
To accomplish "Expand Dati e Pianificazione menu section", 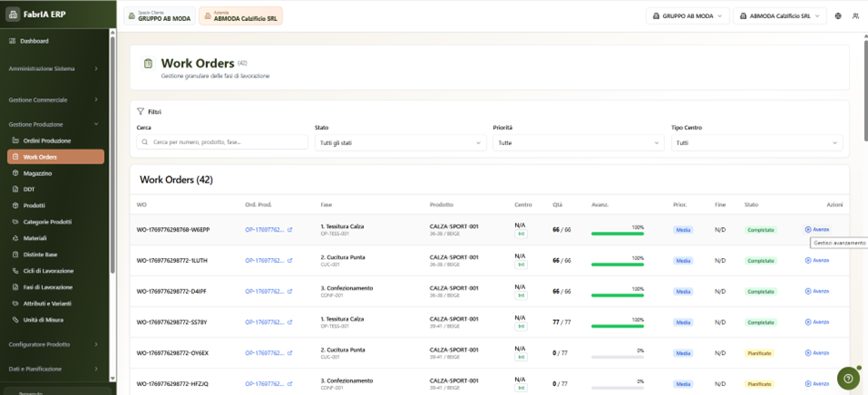I will point(54,369).
